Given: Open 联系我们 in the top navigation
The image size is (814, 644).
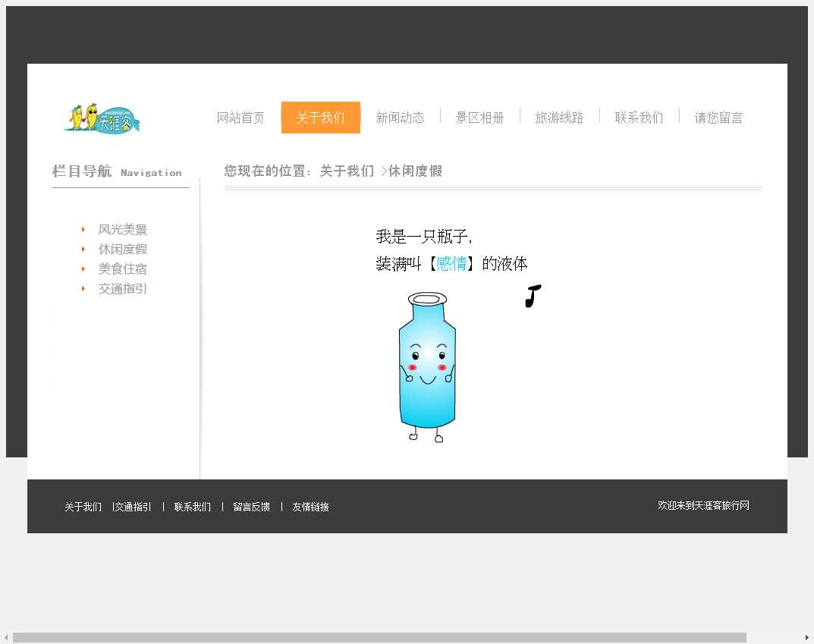Looking at the screenshot, I should click(x=639, y=118).
